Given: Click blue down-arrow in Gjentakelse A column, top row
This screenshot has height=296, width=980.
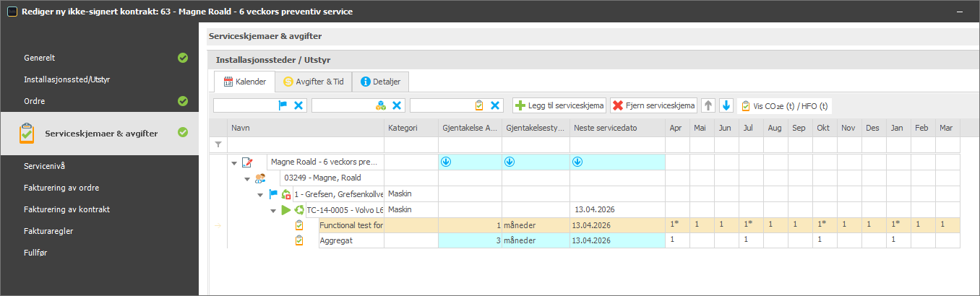Looking at the screenshot, I should coord(446,162).
